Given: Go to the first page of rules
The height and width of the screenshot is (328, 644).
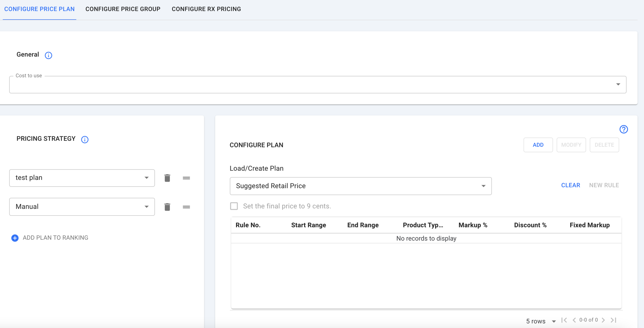Looking at the screenshot, I should 564,320.
